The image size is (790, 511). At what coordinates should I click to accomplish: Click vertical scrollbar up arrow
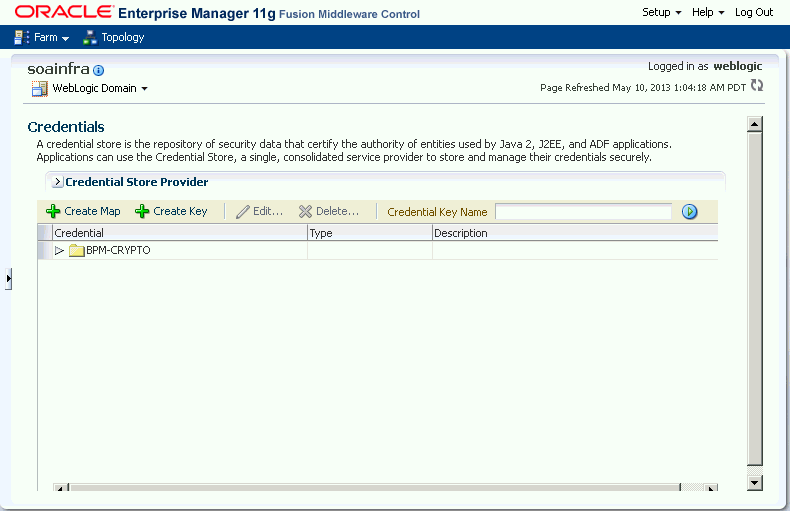755,124
